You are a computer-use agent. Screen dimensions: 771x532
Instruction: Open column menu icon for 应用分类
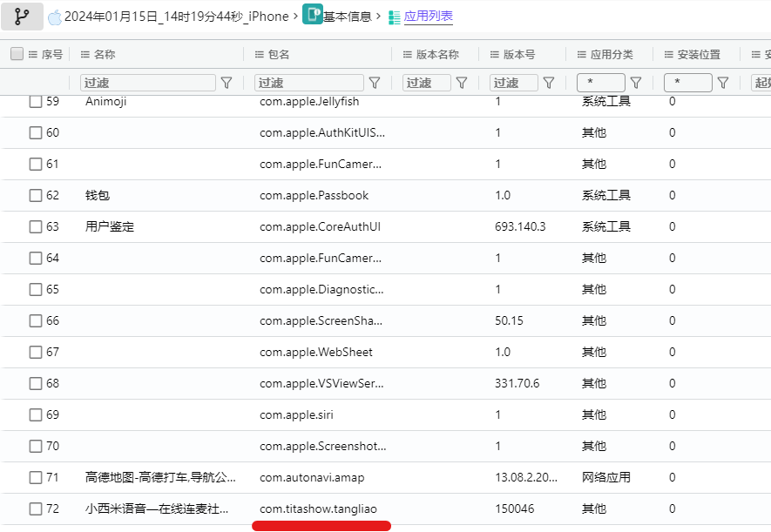[x=582, y=55]
